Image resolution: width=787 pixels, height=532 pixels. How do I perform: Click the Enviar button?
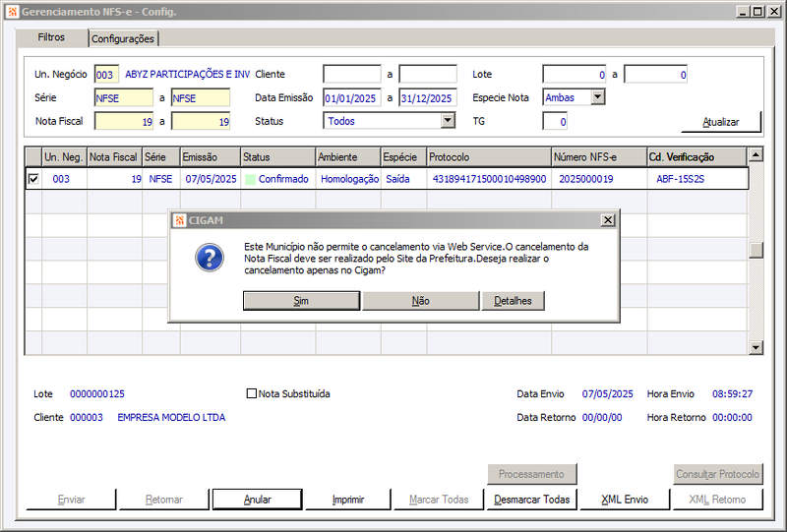[x=71, y=500]
